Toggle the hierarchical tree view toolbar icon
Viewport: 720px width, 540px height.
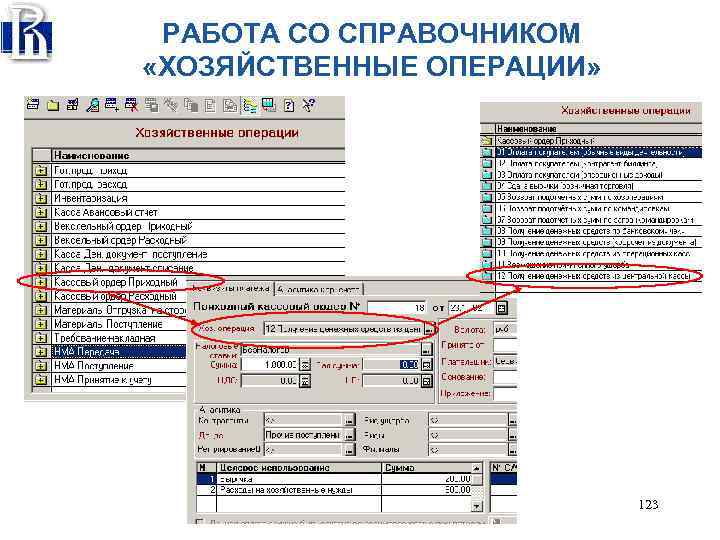point(250,105)
